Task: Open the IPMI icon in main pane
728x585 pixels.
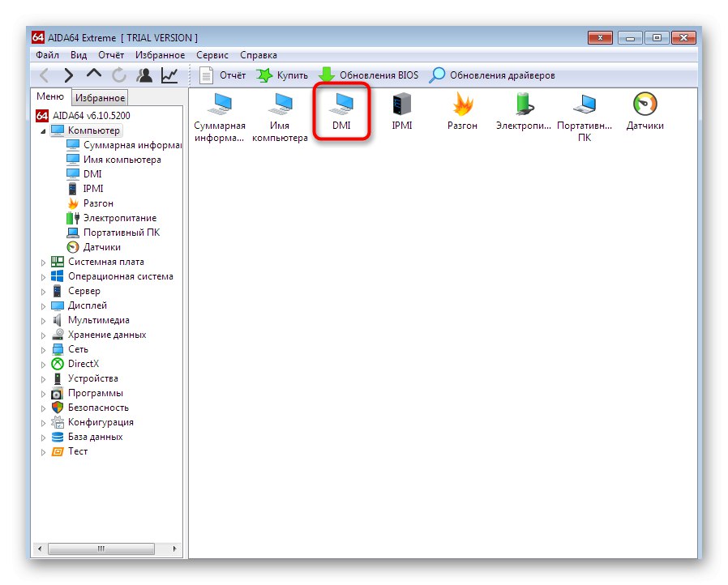Action: [x=401, y=111]
